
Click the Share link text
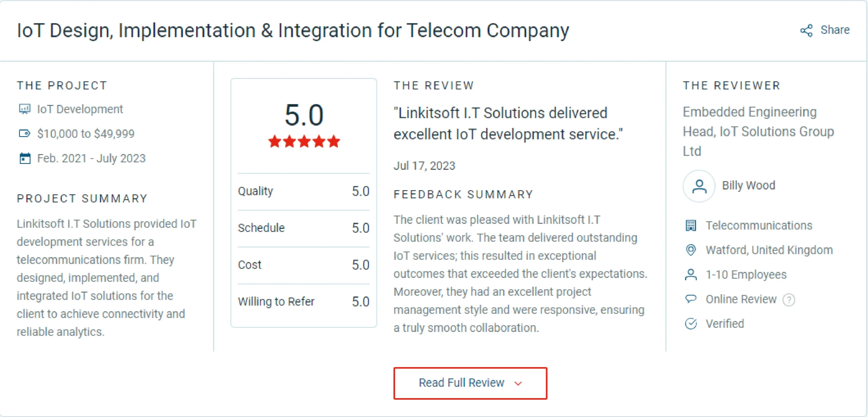pyautogui.click(x=835, y=30)
